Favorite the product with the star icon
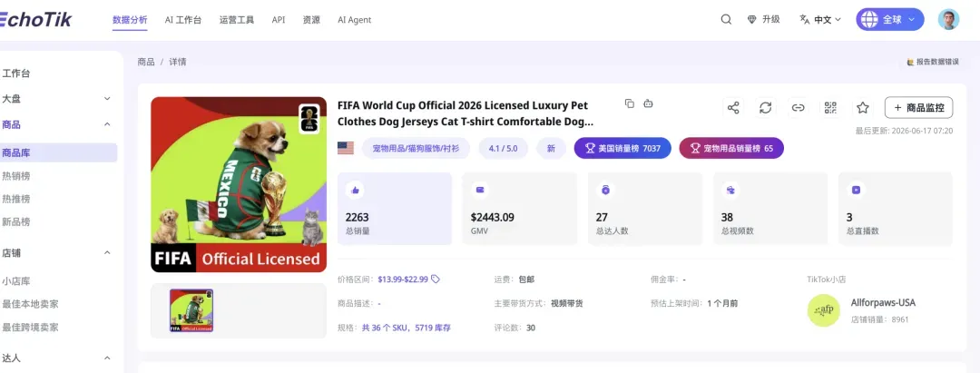 click(863, 107)
